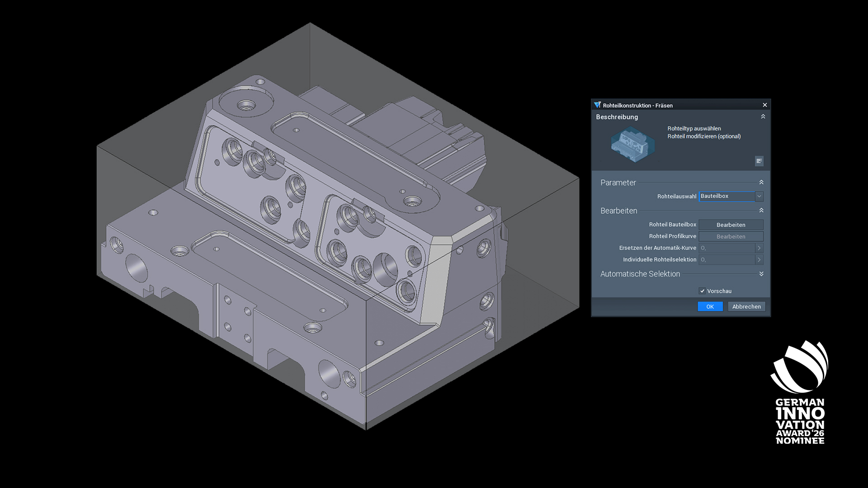Click Bearbeiten button for Rohteil Profilkurve

click(x=731, y=236)
